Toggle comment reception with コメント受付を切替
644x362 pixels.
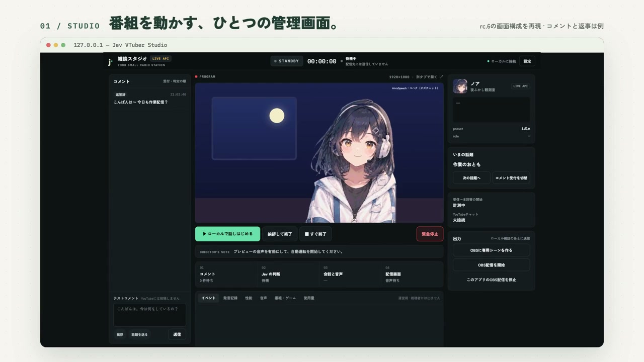click(x=511, y=178)
